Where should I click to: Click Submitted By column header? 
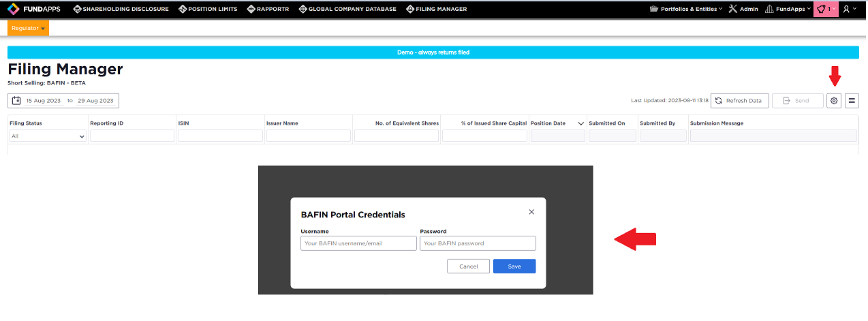(657, 123)
